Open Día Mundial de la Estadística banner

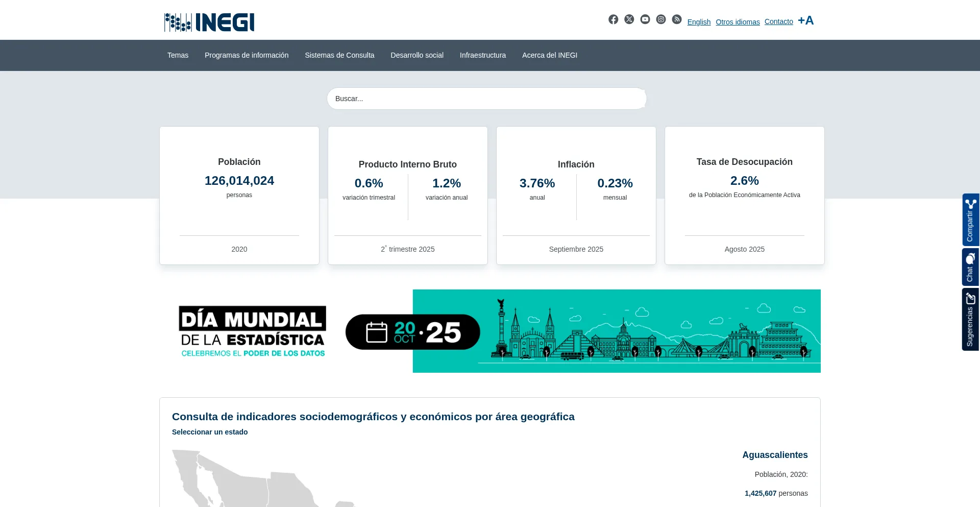[x=490, y=331]
